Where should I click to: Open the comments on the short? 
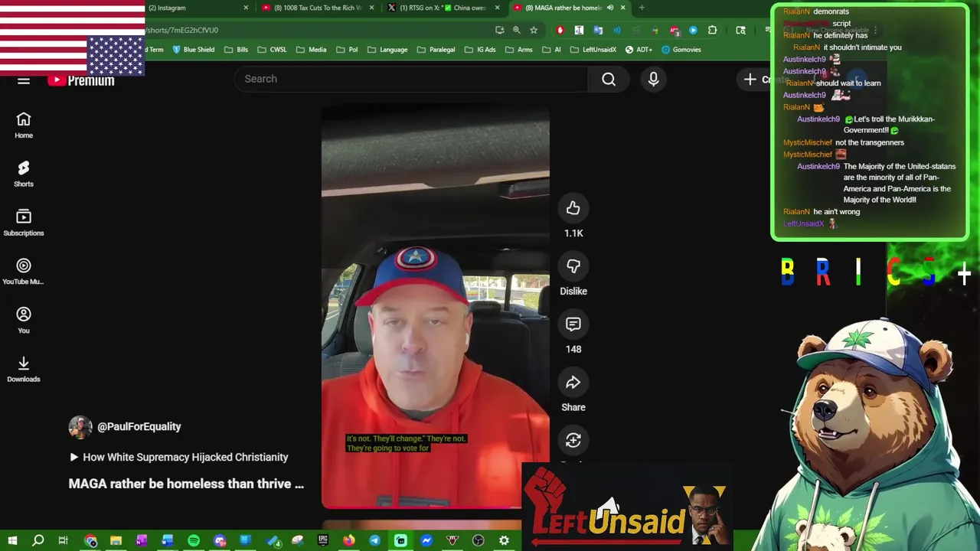(x=573, y=324)
